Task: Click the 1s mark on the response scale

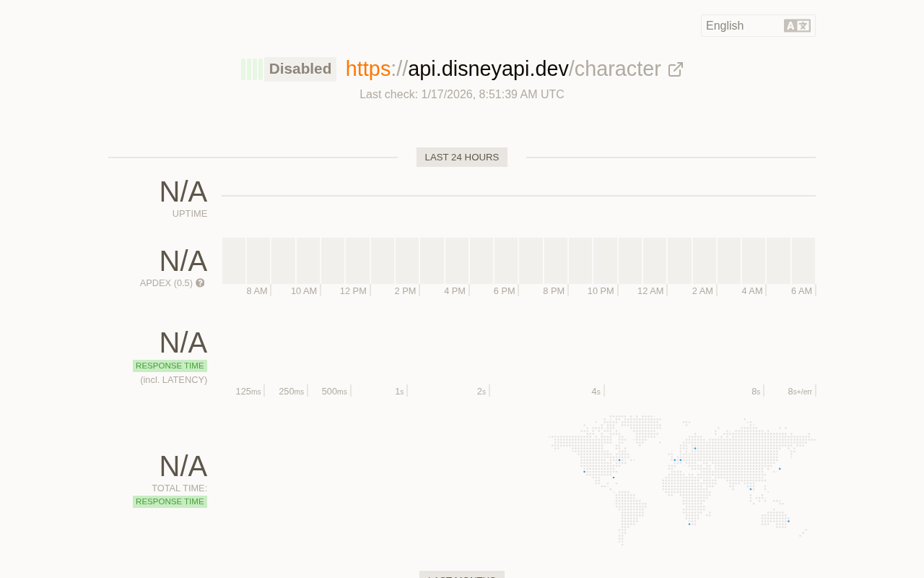Action: [x=399, y=392]
